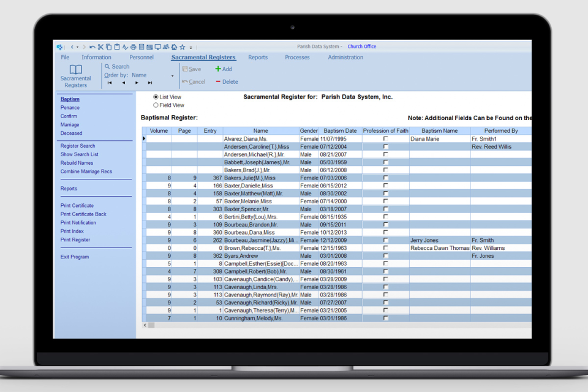Screen dimensions: 588x392
Task: Click the printer icon
Action: (133, 47)
